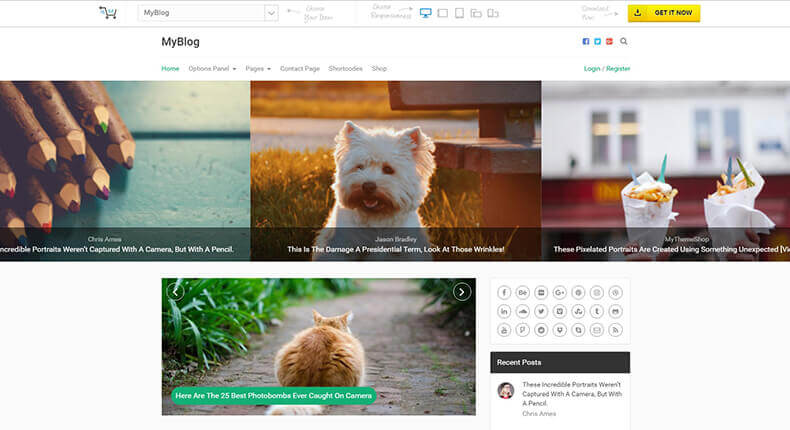Click the sidebar Tumblr circle icon
This screenshot has height=430, width=790.
(597, 312)
